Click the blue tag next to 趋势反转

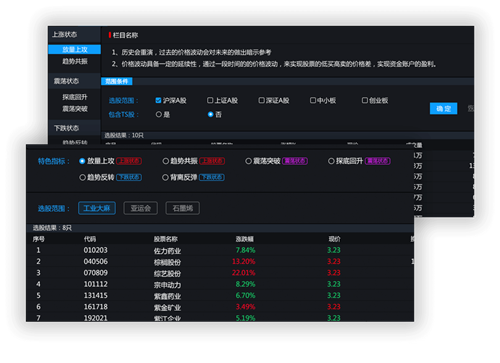[x=129, y=177]
